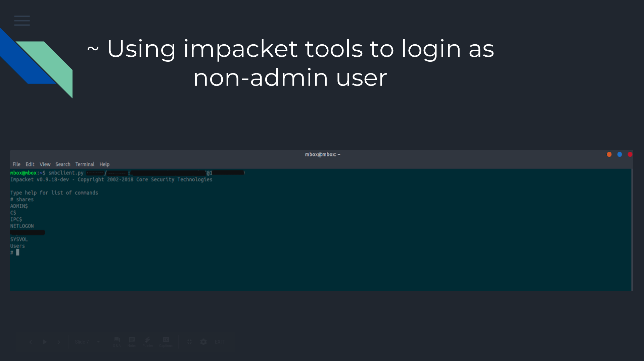Viewport: 644px width, 361px height.
Task: Go to the previous slide arrow
Action: point(31,342)
